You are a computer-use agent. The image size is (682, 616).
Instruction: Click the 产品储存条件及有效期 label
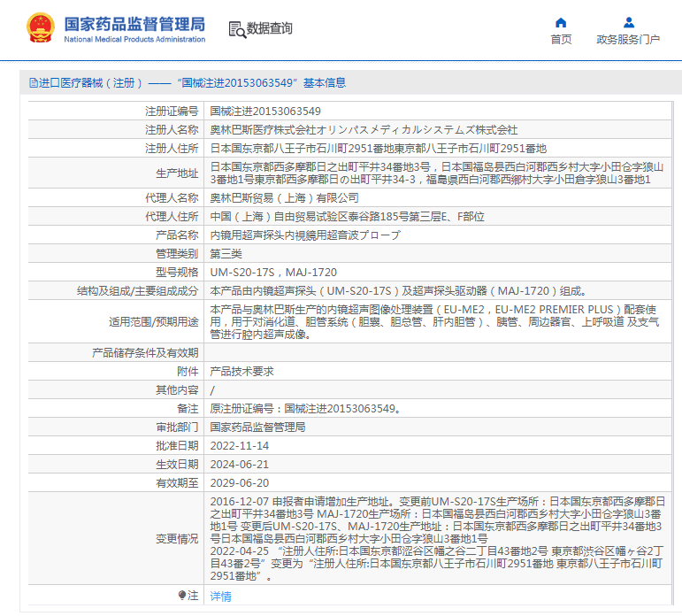(145, 352)
